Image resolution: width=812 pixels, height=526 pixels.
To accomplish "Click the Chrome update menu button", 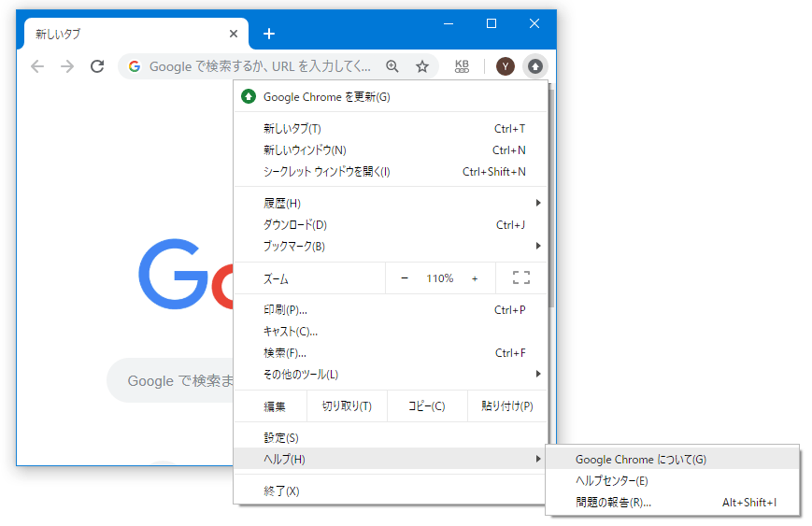I will [x=534, y=66].
